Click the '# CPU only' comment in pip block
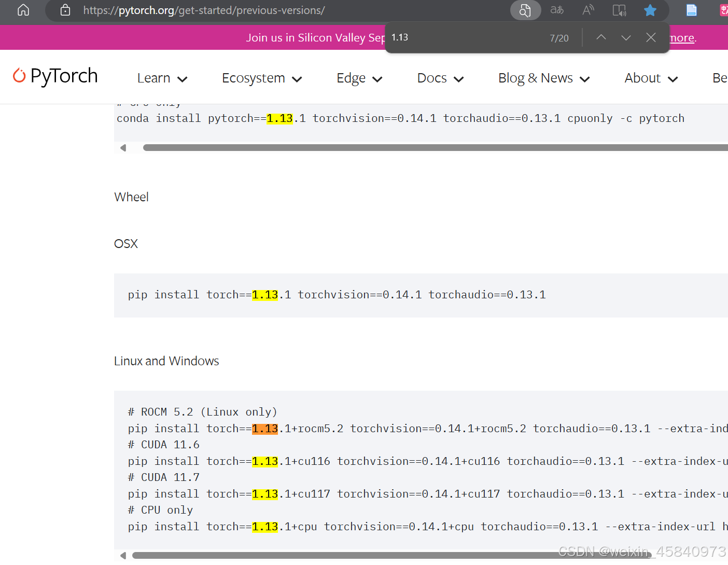The image size is (728, 565). (x=160, y=510)
